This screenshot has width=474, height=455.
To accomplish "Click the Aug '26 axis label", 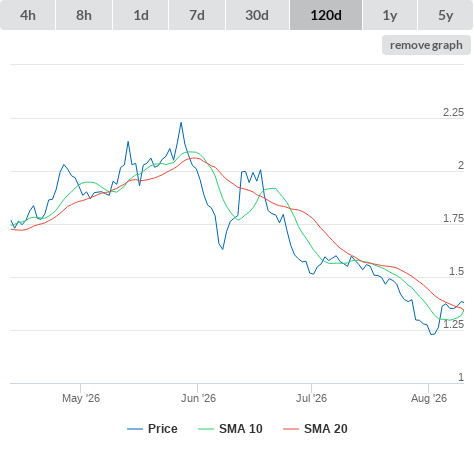I will (x=429, y=398).
